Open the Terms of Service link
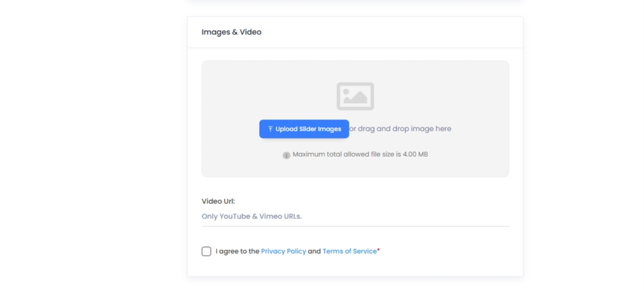644x290 pixels. pos(350,252)
